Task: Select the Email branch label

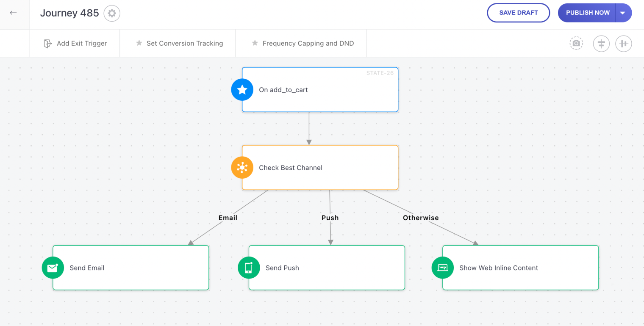Action: 228,218
